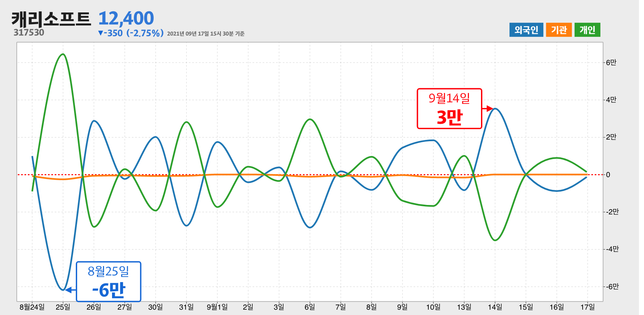This screenshot has height=315, width=644.
Task: Select the 30일 x-axis label
Action: 156,307
